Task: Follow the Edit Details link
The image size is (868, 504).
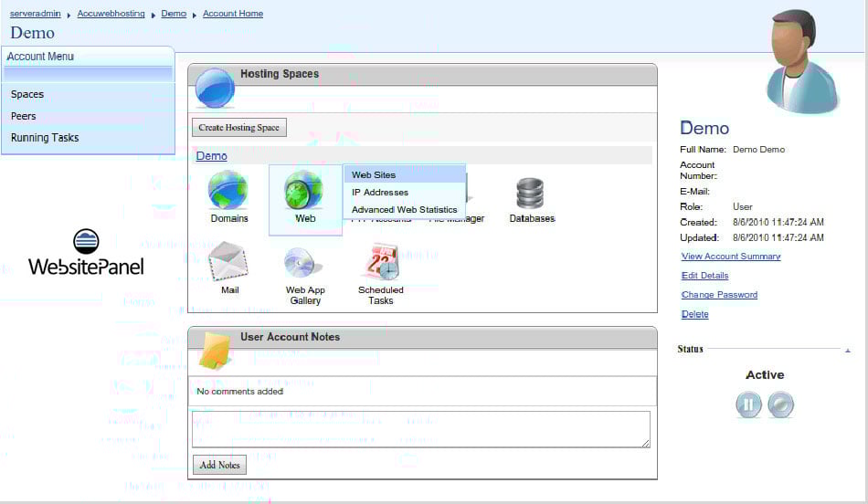Action: tap(704, 276)
